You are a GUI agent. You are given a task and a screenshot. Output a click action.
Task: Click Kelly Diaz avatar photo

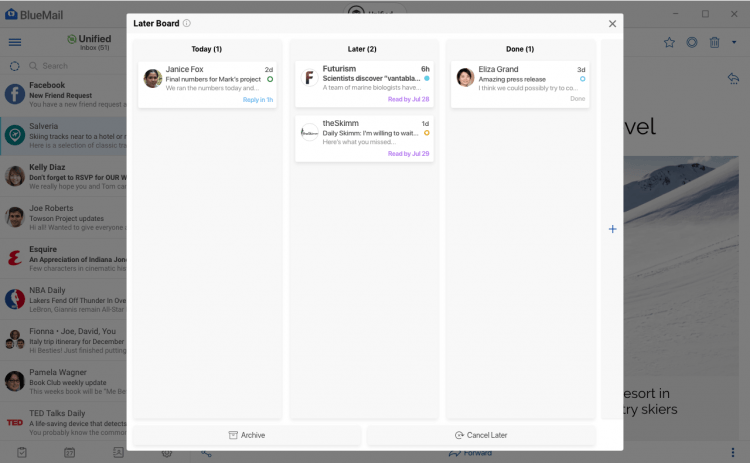point(15,176)
